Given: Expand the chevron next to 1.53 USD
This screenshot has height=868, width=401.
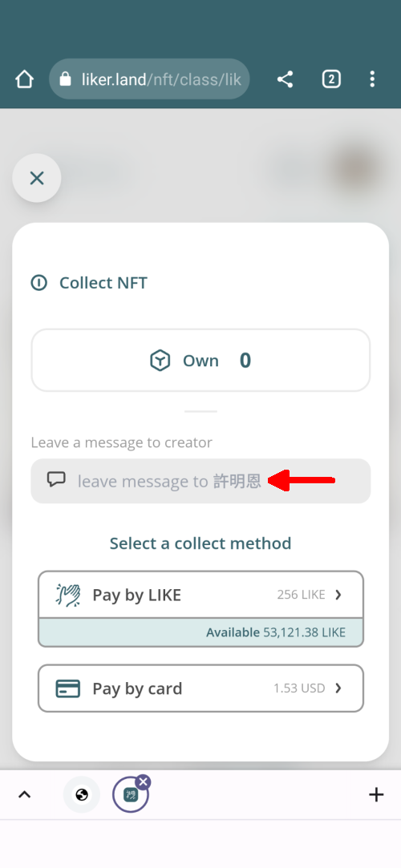Looking at the screenshot, I should [338, 688].
